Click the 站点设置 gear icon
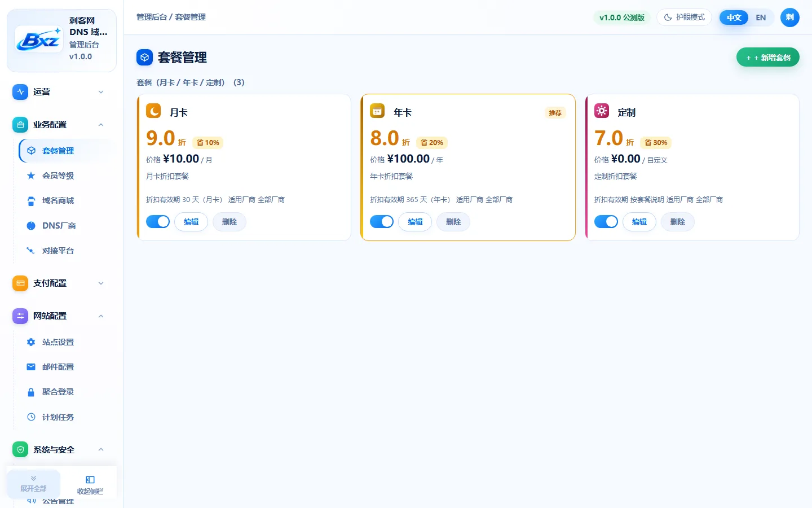The width and height of the screenshot is (812, 508). point(31,342)
